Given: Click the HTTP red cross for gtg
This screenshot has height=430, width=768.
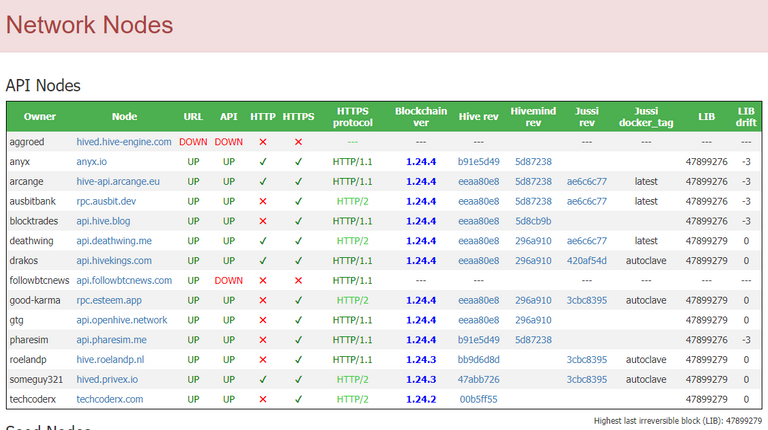Looking at the screenshot, I should tap(263, 320).
